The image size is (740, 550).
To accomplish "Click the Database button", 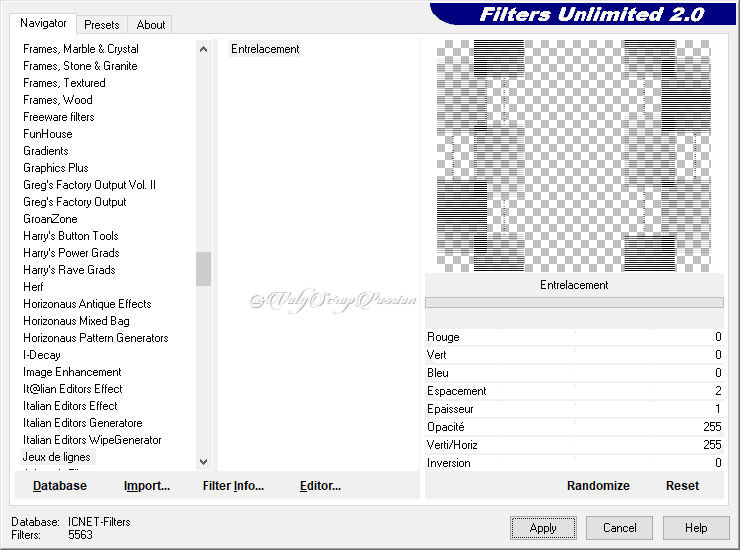I will 60,486.
